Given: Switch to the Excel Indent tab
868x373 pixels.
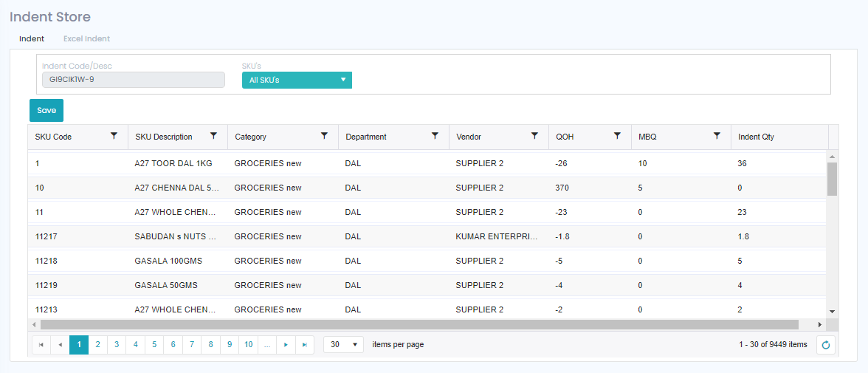Looking at the screenshot, I should (86, 39).
